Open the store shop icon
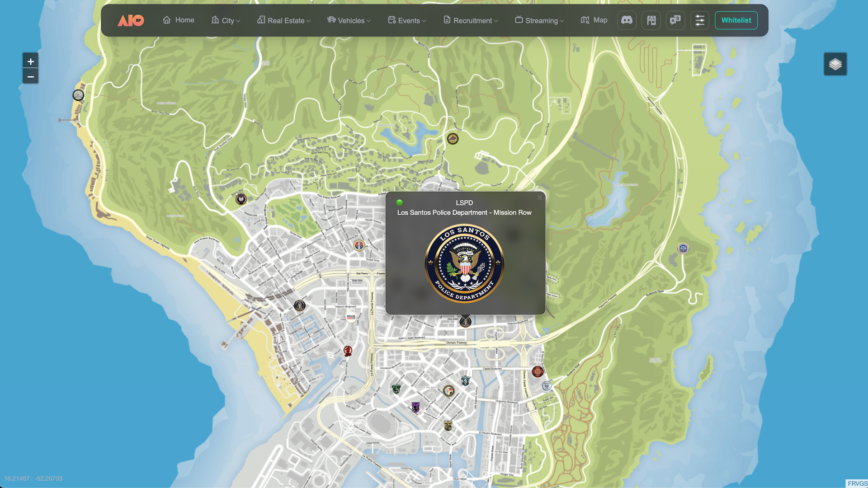Image resolution: width=868 pixels, height=488 pixels. [x=651, y=20]
